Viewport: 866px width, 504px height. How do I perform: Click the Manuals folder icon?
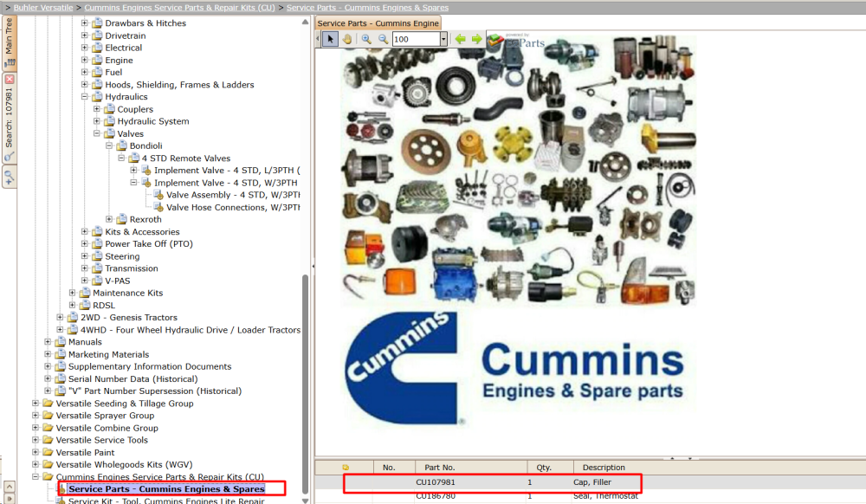coord(61,342)
